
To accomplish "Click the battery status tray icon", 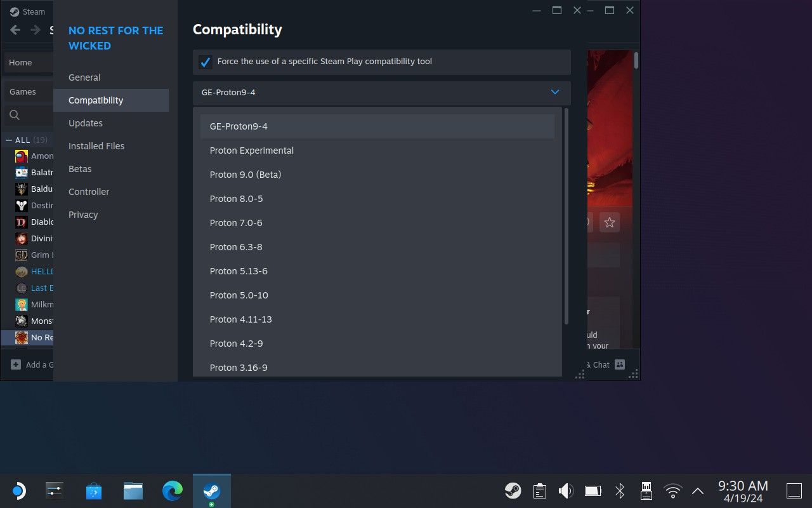I will 593,491.
